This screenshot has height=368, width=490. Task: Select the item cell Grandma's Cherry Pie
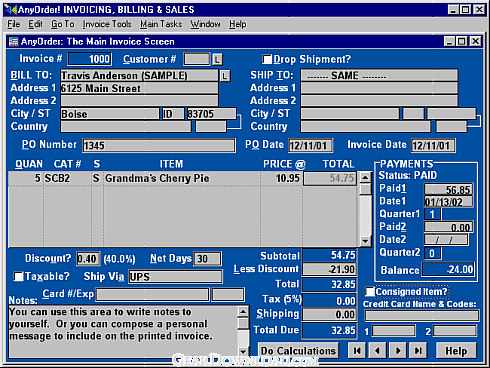pos(182,179)
